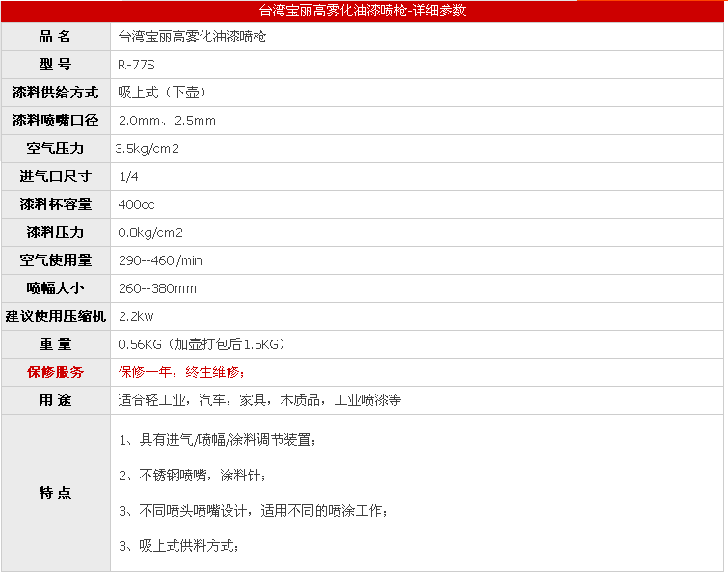Click the product name value 台湾宝丽高雾化油漆喷枪
The height and width of the screenshot is (572, 728).
pos(192,37)
